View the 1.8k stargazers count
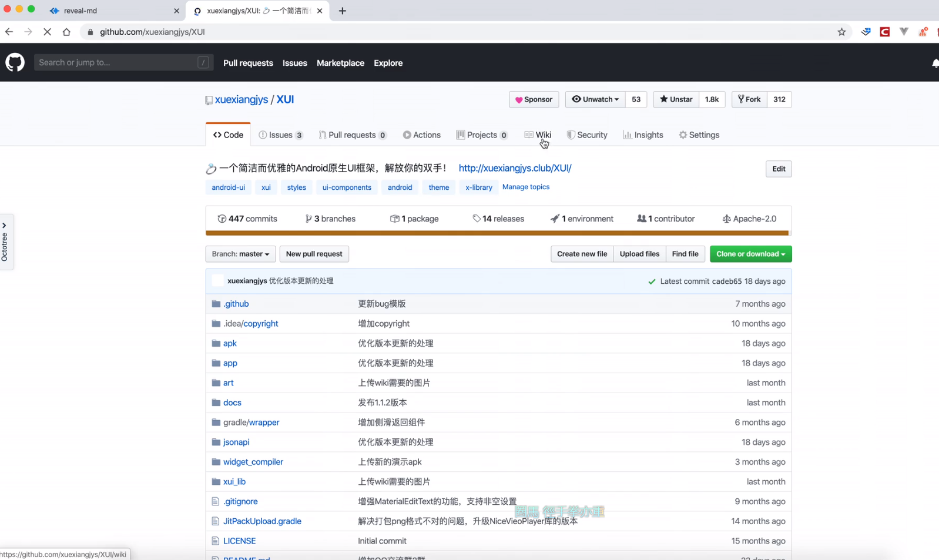 click(712, 99)
